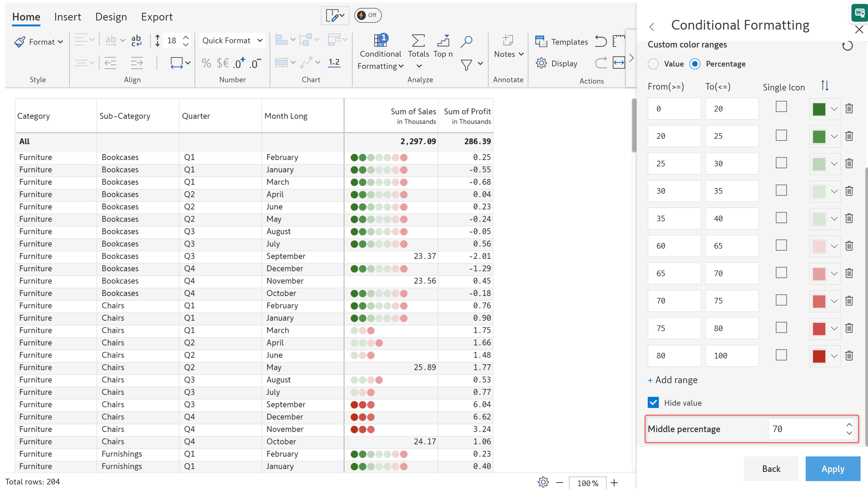The width and height of the screenshot is (868, 489).
Task: Select the Value radio button
Action: click(x=653, y=64)
